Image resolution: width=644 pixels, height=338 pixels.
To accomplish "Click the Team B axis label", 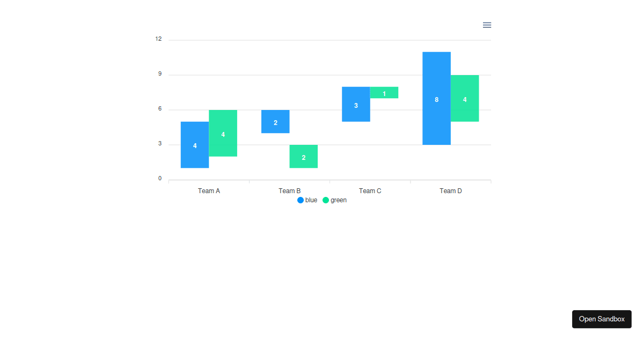I will click(x=289, y=191).
